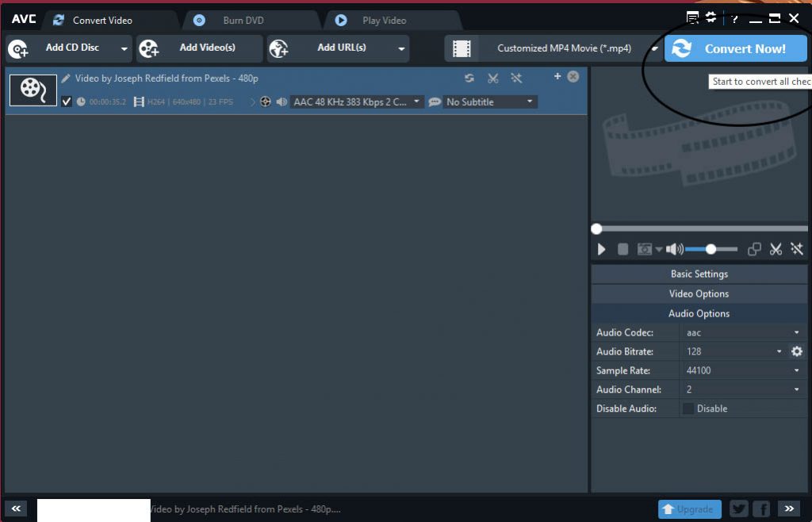Open the Add CD Disc dropdown arrow

(x=124, y=48)
